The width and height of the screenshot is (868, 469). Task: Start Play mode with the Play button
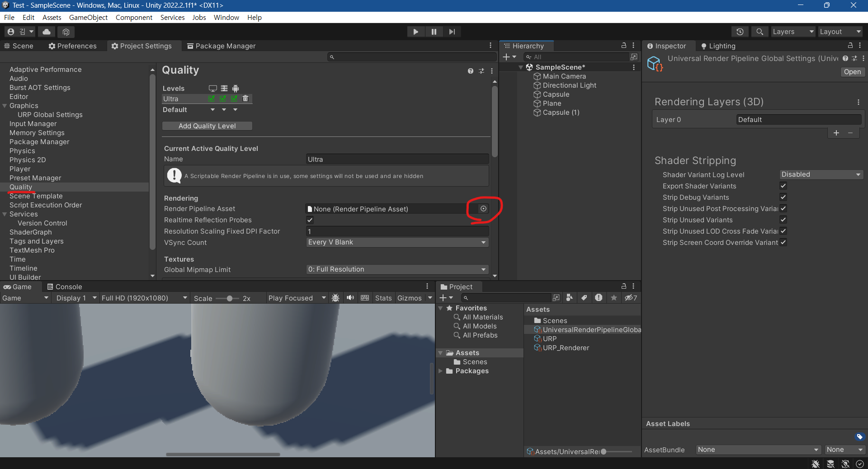[415, 32]
